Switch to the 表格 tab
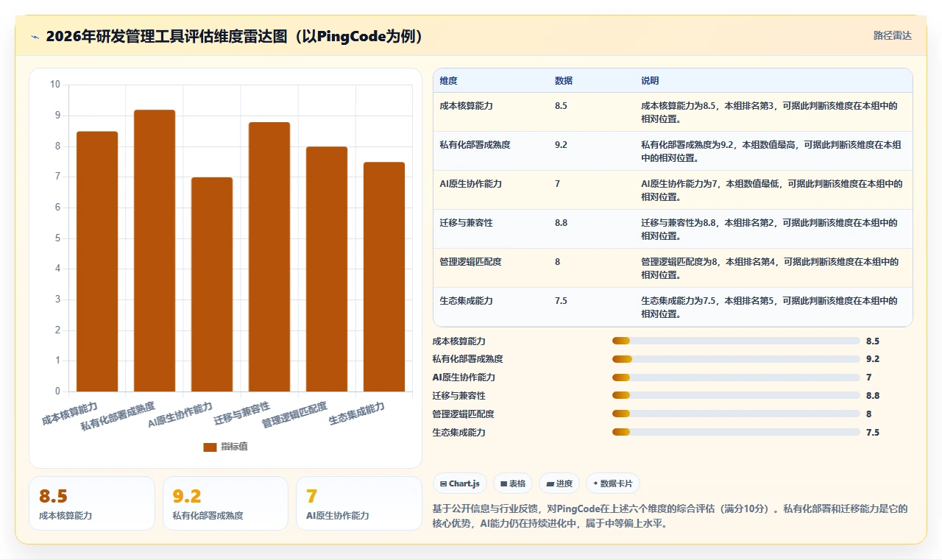Viewport: 942px width, 560px height. (513, 483)
